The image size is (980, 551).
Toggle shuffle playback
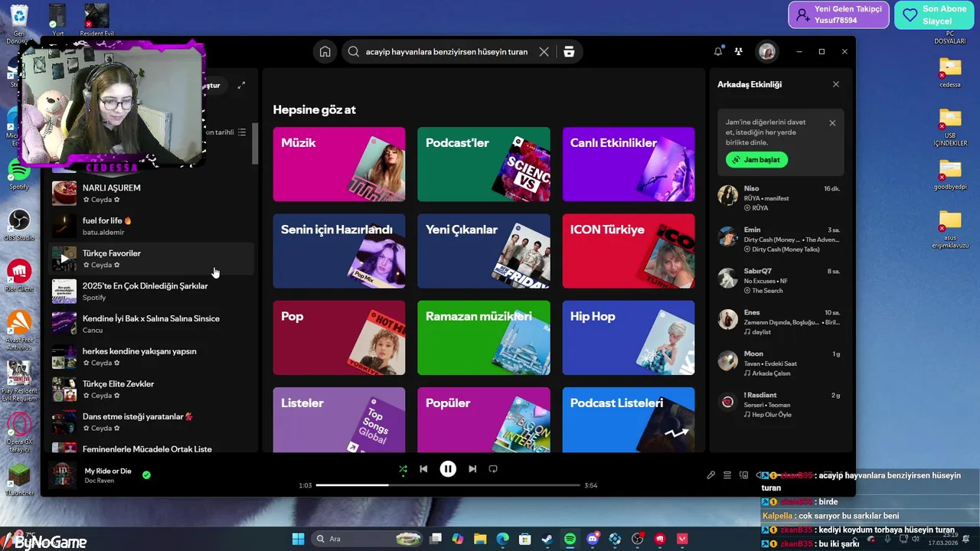point(403,468)
